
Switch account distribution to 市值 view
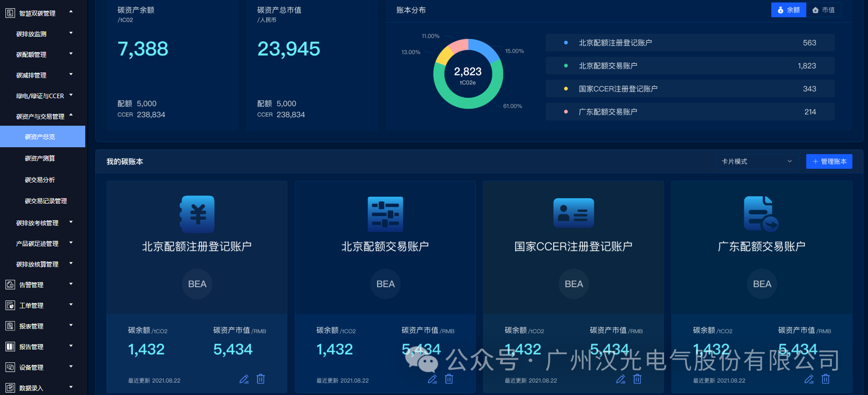coord(824,10)
